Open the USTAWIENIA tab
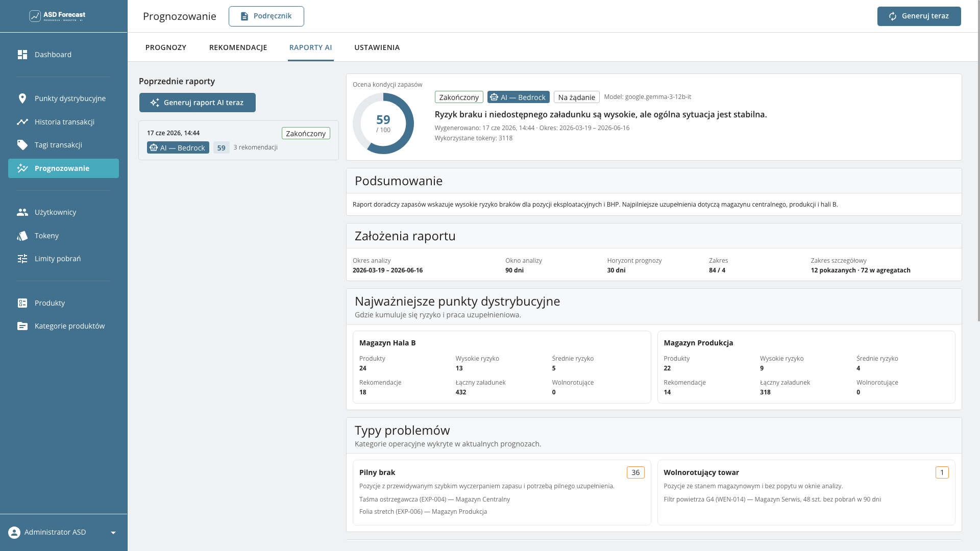The image size is (980, 551). pos(377,47)
